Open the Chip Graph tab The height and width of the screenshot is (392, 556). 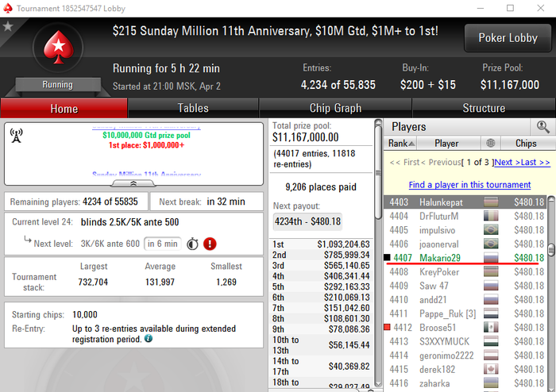[x=335, y=108]
